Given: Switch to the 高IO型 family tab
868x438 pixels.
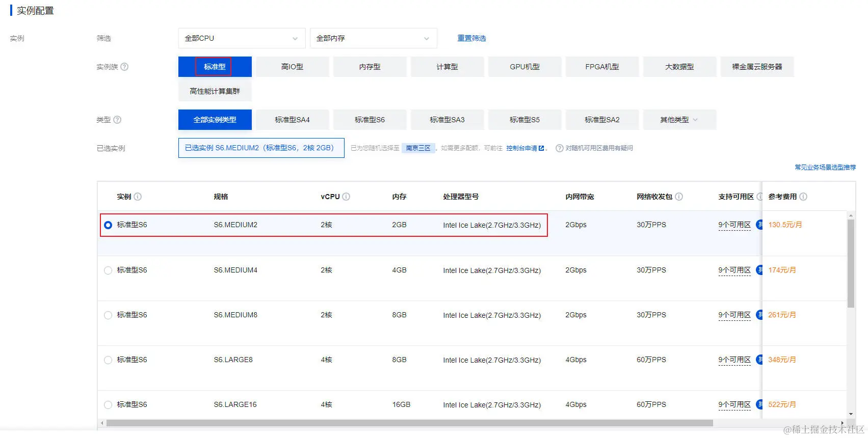Looking at the screenshot, I should (x=293, y=67).
